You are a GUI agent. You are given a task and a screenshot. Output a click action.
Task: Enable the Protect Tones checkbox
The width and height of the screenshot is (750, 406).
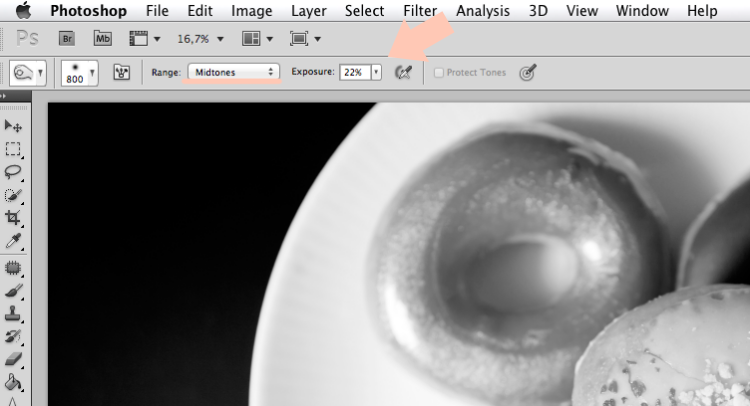(439, 73)
